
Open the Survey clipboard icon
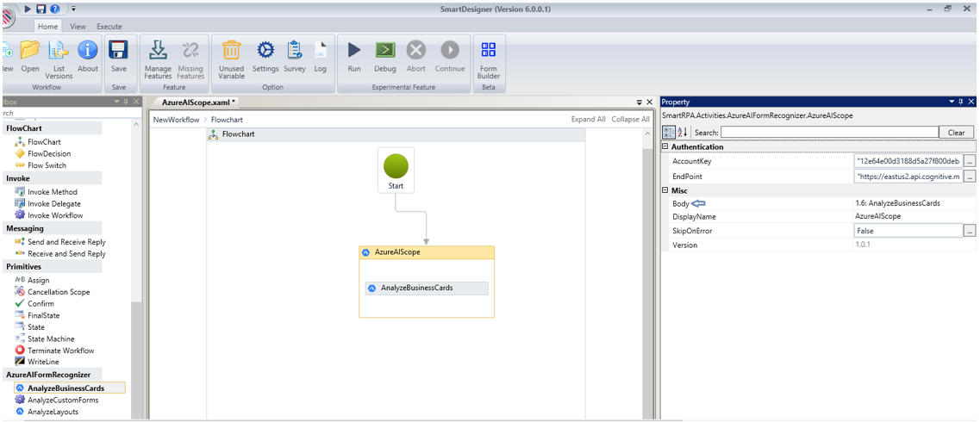click(x=295, y=50)
